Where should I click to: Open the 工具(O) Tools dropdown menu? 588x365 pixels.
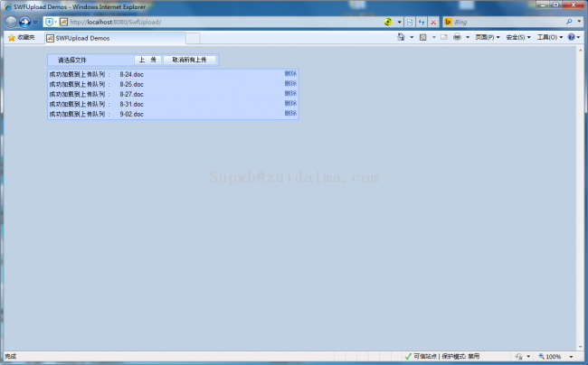[x=549, y=38]
